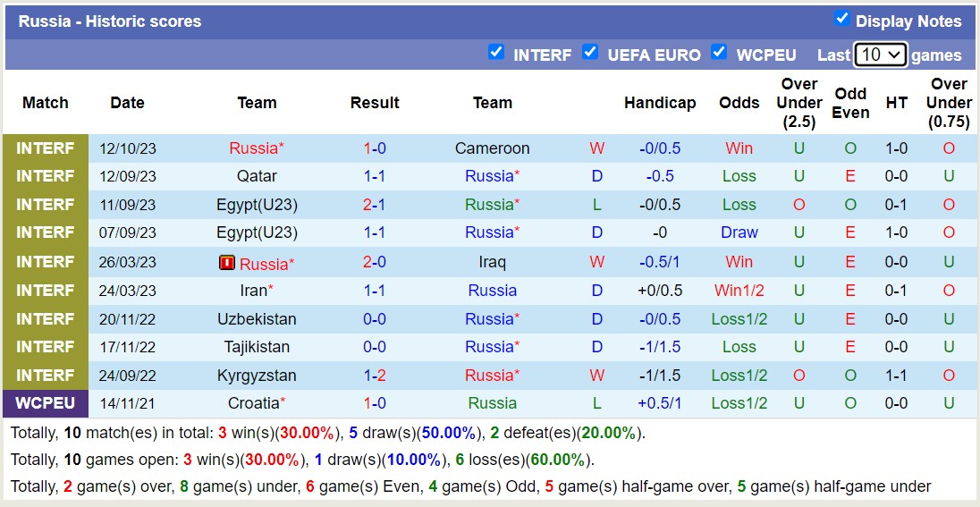The width and height of the screenshot is (980, 507).
Task: Uncheck the INTERF filter checkbox
Action: (496, 52)
